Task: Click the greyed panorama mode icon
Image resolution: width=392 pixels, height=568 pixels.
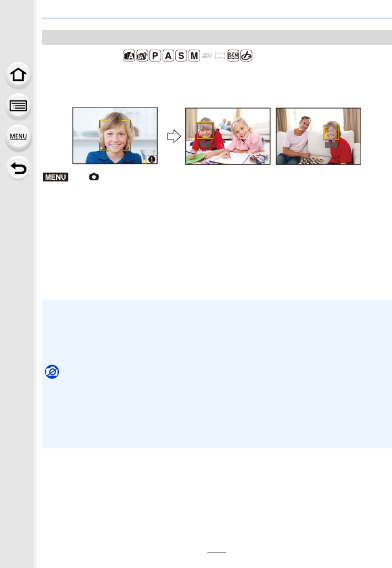Action: 220,56
